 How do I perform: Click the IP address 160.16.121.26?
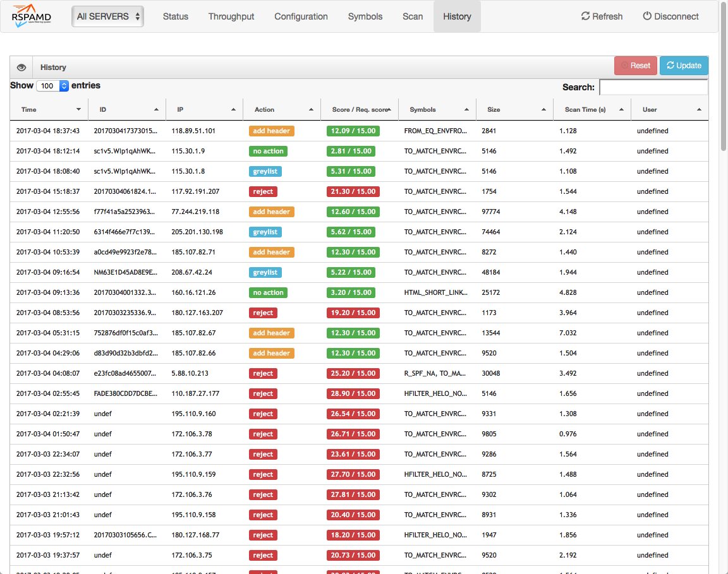click(x=193, y=292)
